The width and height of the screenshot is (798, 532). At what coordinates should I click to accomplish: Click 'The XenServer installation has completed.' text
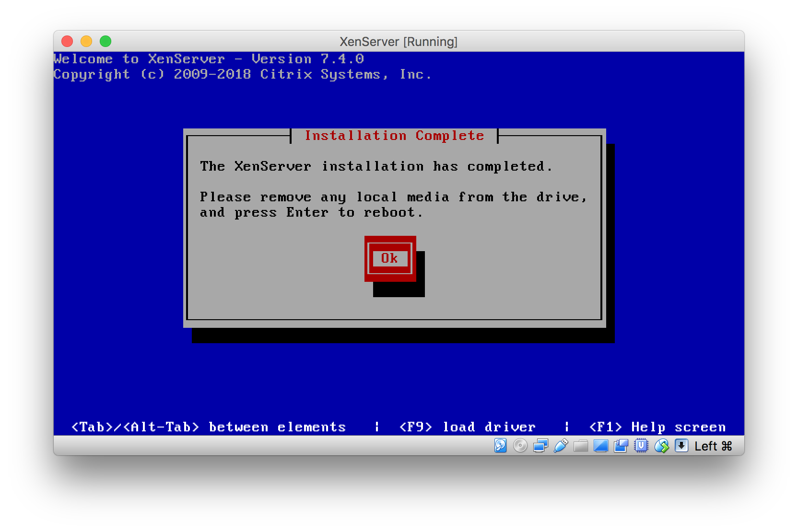[x=376, y=166]
